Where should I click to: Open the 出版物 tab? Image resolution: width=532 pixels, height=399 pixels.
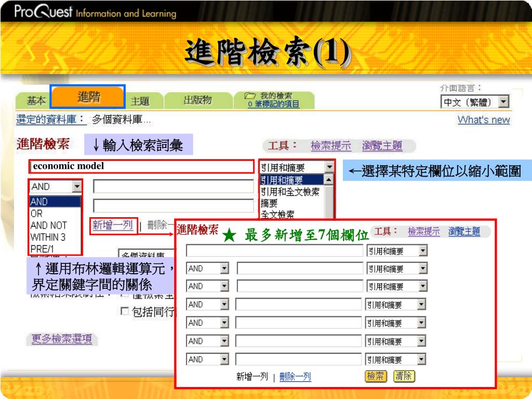coord(198,100)
